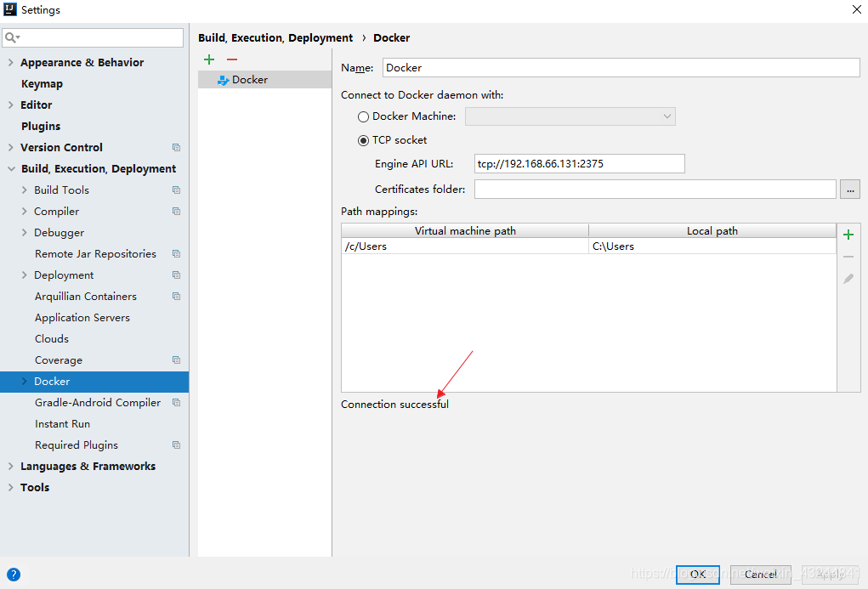Click the Certificates folder text field
The image size is (868, 589).
(655, 190)
